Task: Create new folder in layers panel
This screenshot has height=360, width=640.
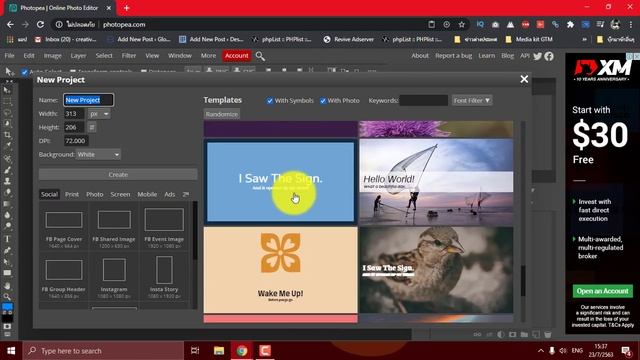Action: point(524,334)
